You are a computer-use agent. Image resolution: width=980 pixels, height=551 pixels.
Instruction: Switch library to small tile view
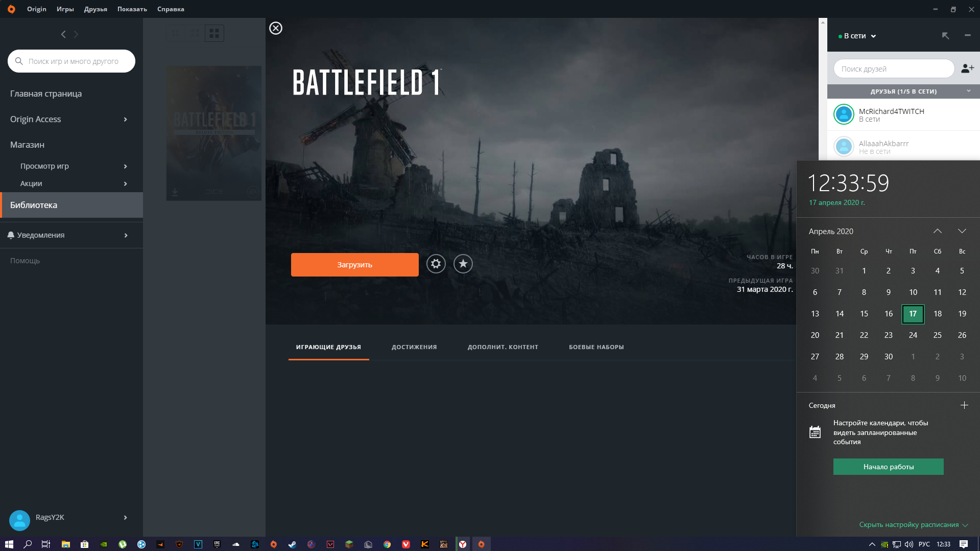coord(176,33)
